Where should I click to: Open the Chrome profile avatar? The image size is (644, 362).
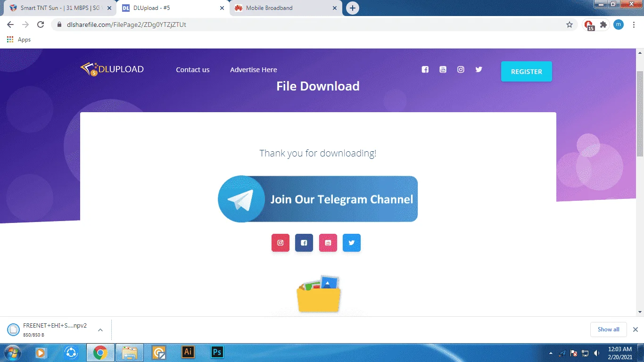(x=619, y=25)
